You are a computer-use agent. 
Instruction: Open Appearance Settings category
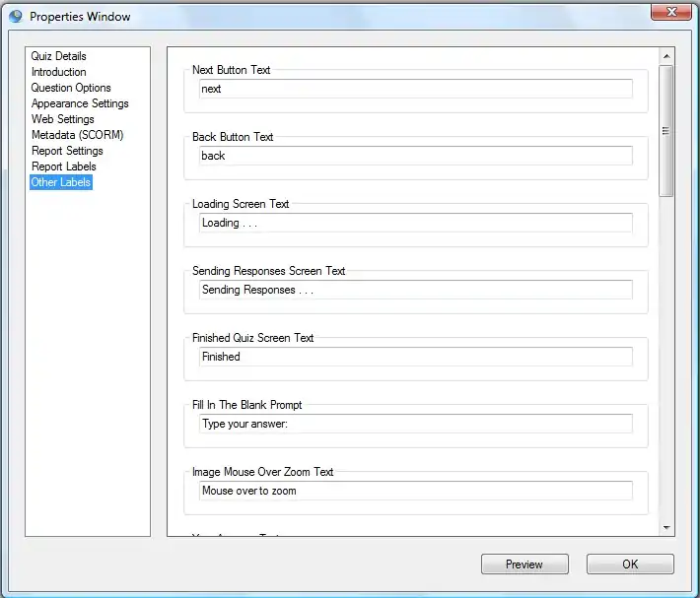click(80, 103)
